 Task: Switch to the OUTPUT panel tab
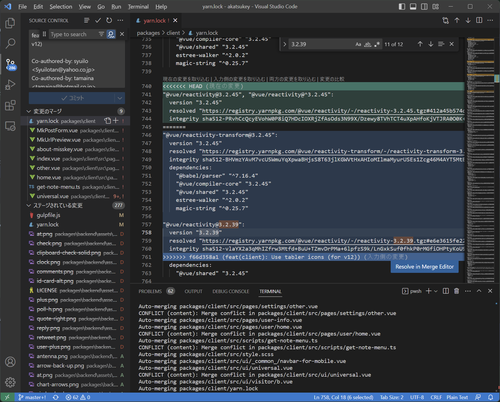193,291
